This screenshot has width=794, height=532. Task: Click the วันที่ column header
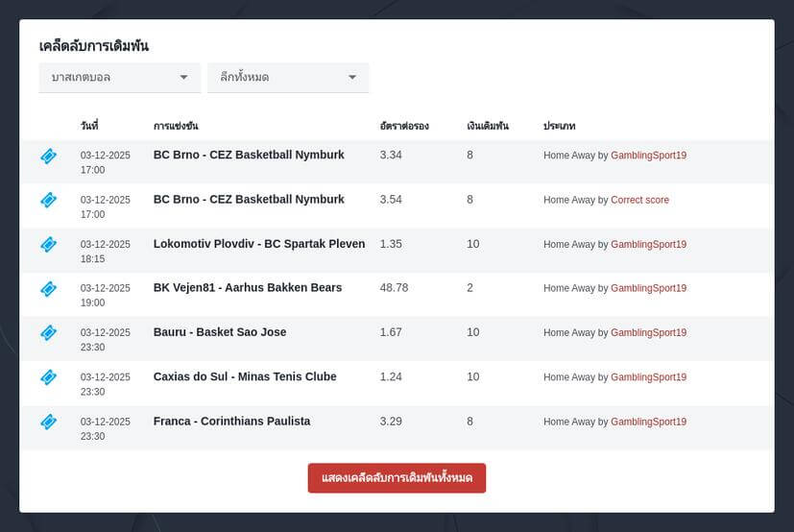coord(89,127)
